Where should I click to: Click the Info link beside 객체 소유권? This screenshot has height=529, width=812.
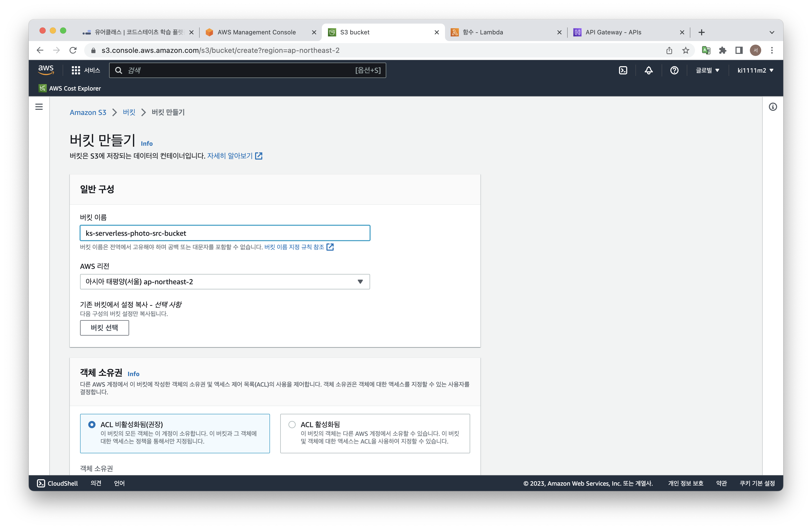click(133, 374)
